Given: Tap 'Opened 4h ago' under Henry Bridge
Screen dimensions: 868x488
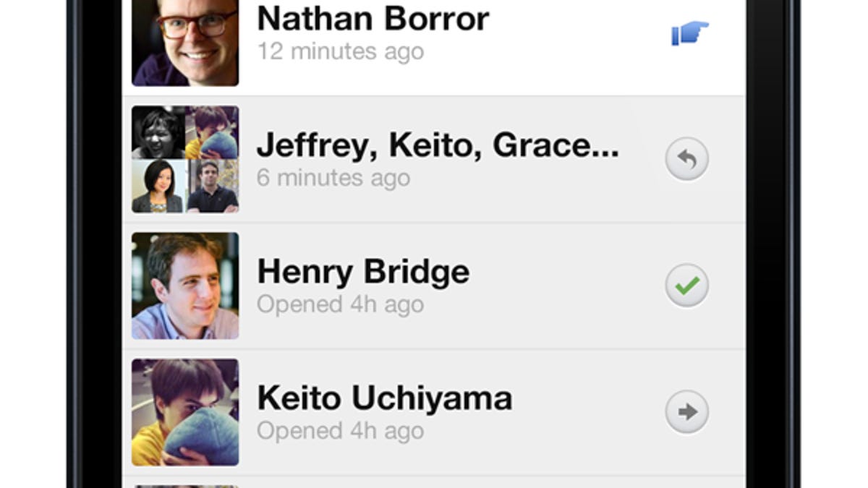Looking at the screenshot, I should pos(340,304).
